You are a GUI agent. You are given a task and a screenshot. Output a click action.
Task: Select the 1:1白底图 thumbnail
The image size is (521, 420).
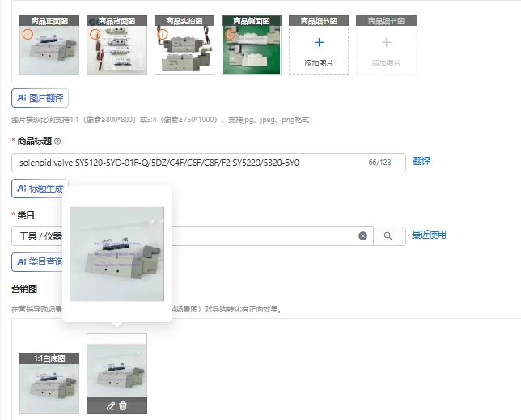coord(49,383)
